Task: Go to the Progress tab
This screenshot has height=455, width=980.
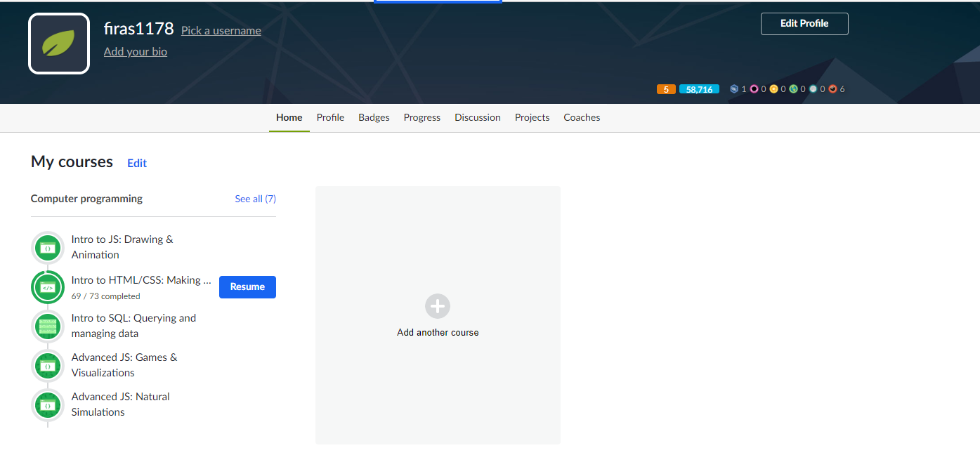Action: [x=422, y=117]
